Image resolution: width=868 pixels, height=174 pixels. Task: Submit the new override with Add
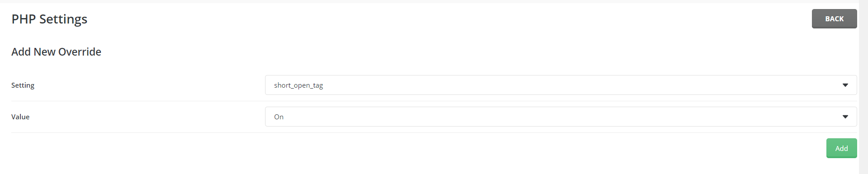pyautogui.click(x=841, y=148)
